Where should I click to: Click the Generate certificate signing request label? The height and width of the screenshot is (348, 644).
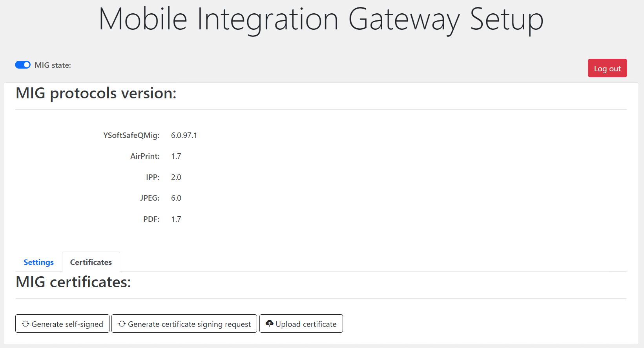click(189, 324)
